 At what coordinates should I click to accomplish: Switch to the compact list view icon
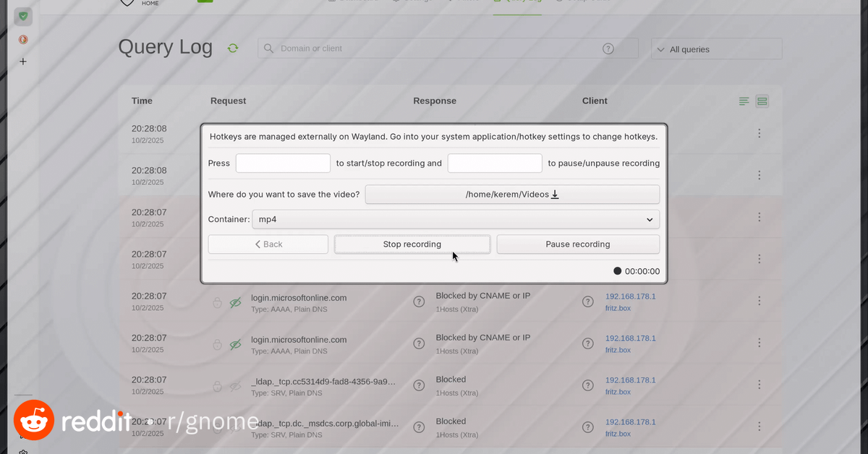tap(744, 101)
